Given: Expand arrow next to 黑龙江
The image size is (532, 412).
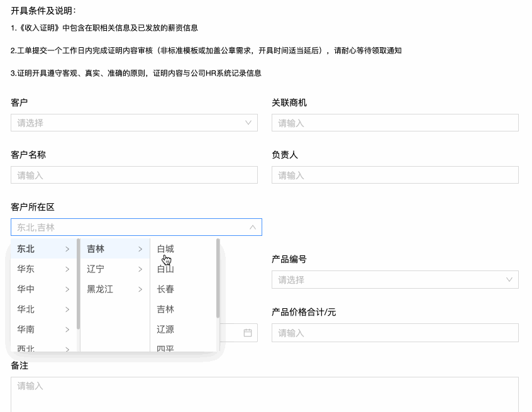Looking at the screenshot, I should point(140,289).
